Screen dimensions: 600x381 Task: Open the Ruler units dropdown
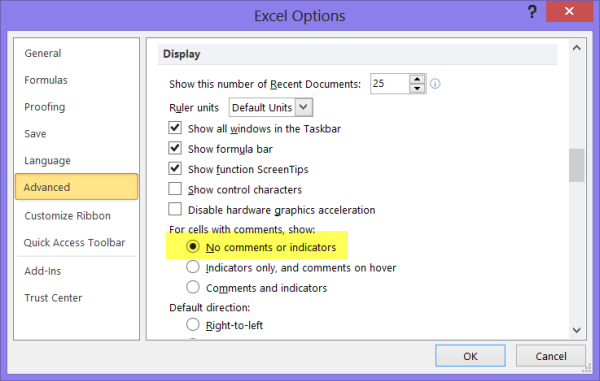tap(304, 107)
